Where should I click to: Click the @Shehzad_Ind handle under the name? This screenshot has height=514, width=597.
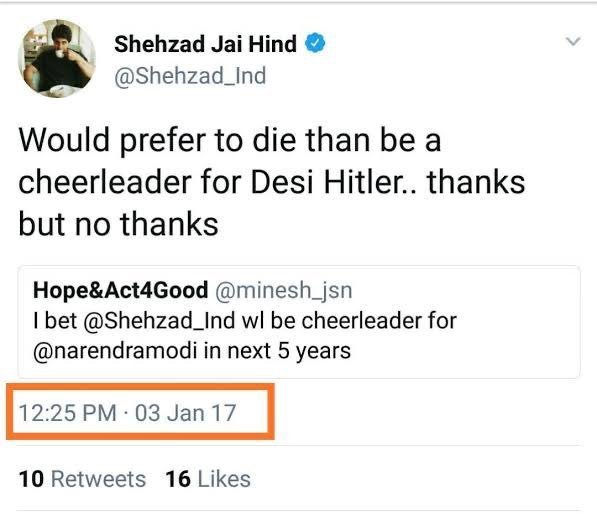click(x=190, y=76)
